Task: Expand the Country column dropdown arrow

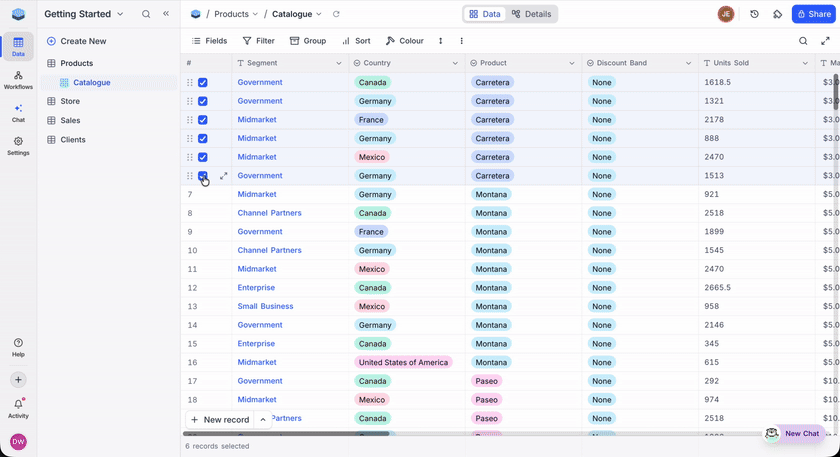Action: tap(455, 63)
